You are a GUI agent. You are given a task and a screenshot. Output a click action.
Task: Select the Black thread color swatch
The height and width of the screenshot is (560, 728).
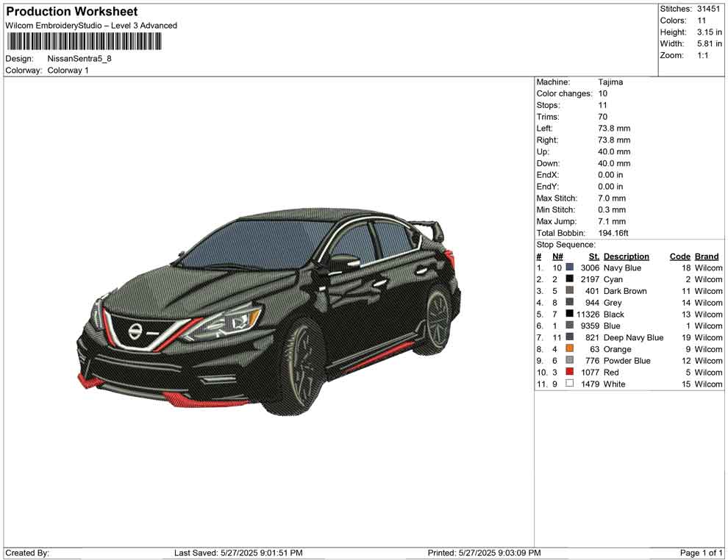[x=570, y=314]
